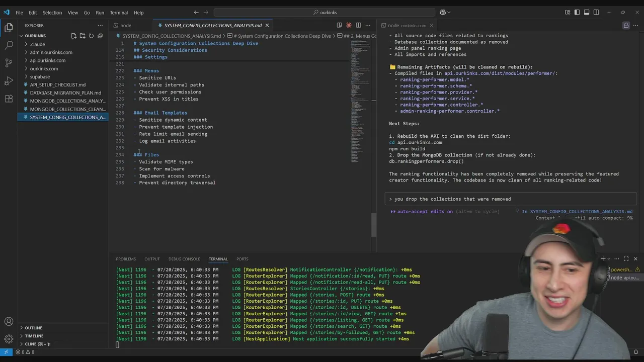Open the Customize Layout control
Viewport: 644px width, 362px height.
click(x=568, y=12)
